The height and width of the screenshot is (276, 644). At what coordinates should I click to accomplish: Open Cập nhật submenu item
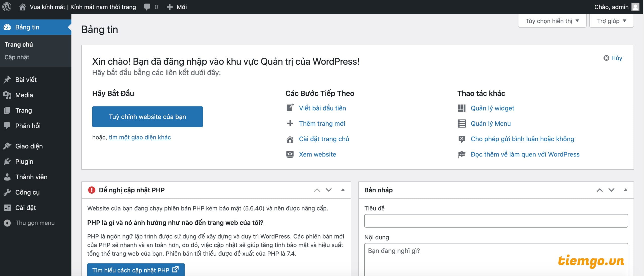tap(17, 57)
